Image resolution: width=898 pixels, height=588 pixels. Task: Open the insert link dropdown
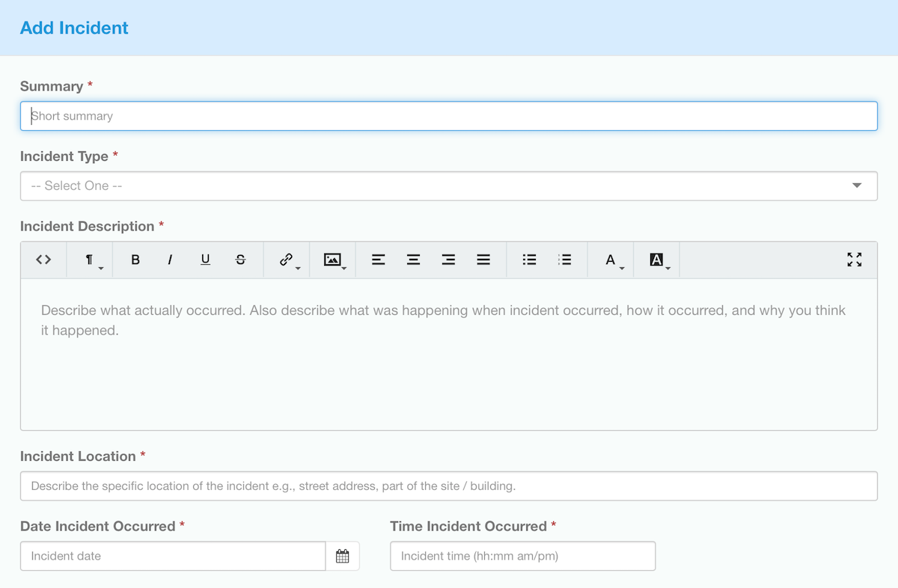[x=287, y=260]
